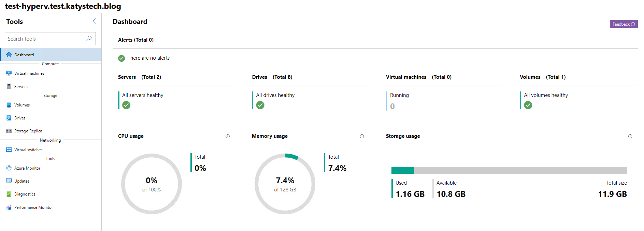Open the Servers (Total 2) heading
The image size is (644, 231).
click(x=140, y=77)
